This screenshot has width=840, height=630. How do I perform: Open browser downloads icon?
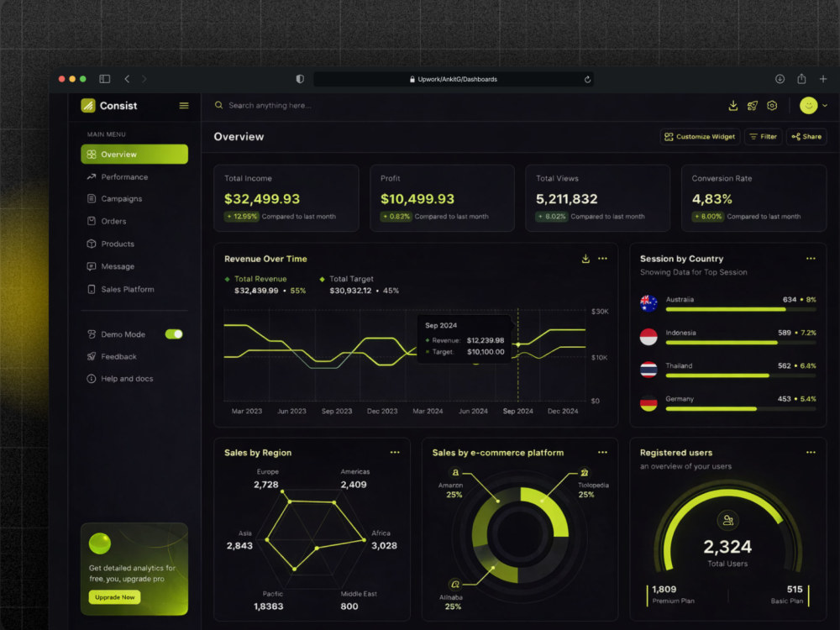coord(780,79)
